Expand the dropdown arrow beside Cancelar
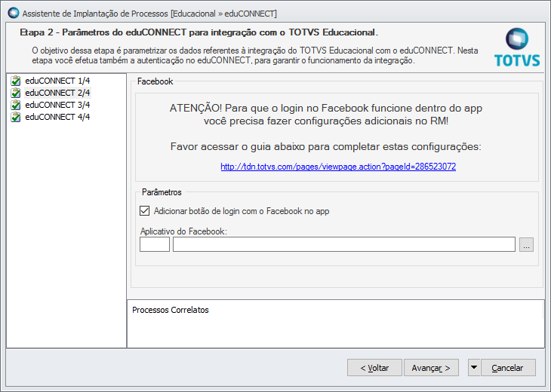Image resolution: width=551 pixels, height=392 pixels. (473, 368)
